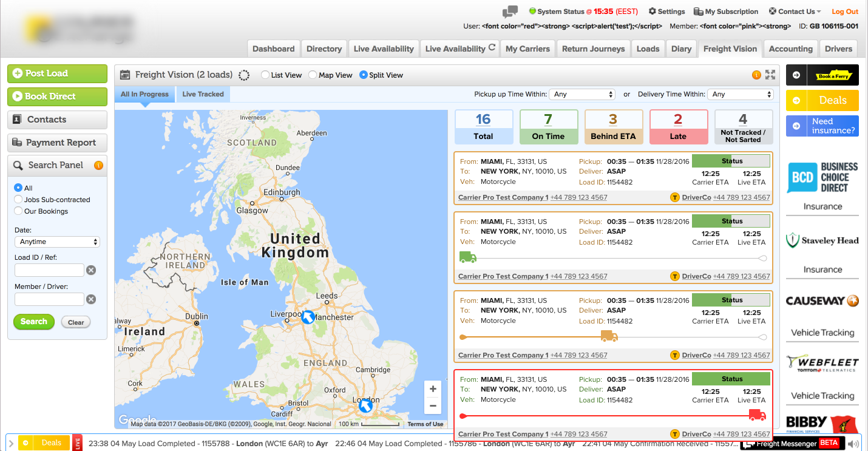Switch to the Live Tracked sub-tab
Image resolution: width=868 pixels, height=451 pixels.
203,94
